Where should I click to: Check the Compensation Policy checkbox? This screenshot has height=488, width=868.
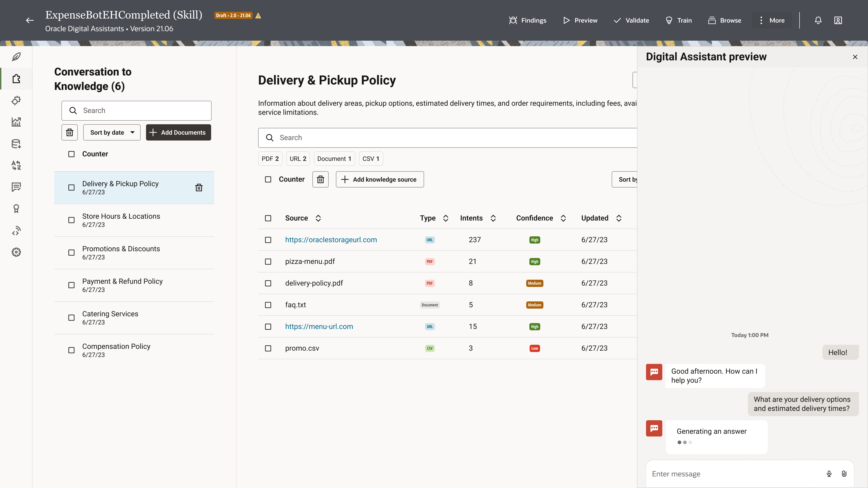(x=71, y=350)
